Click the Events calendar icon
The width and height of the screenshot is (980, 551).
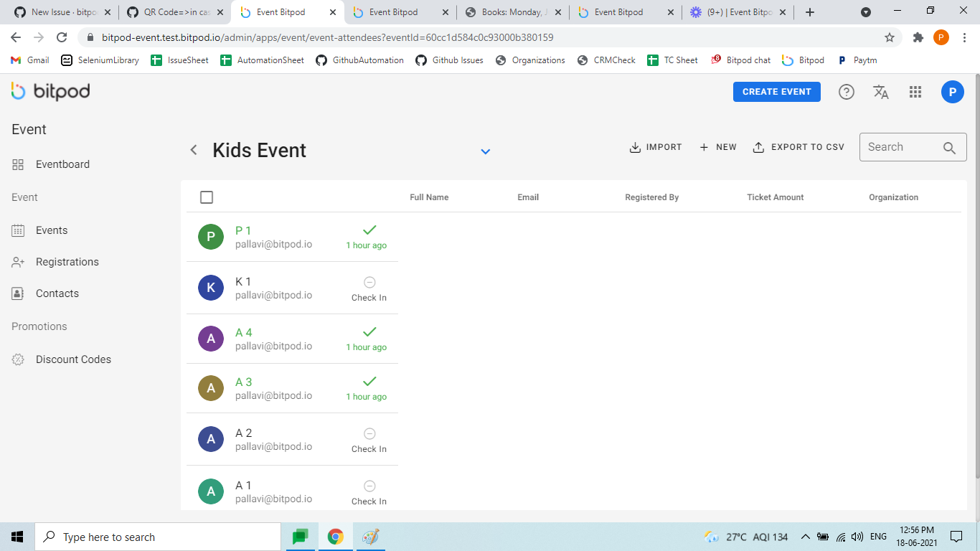pyautogui.click(x=19, y=230)
